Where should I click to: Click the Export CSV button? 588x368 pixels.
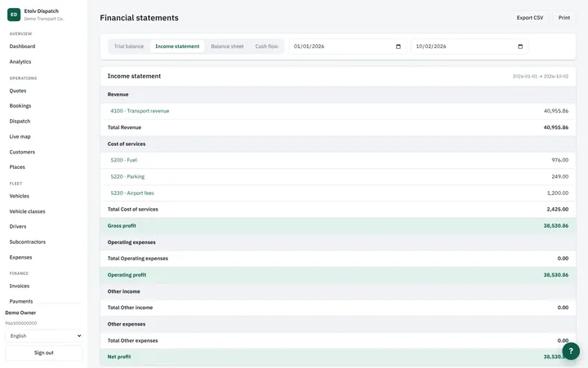530,18
